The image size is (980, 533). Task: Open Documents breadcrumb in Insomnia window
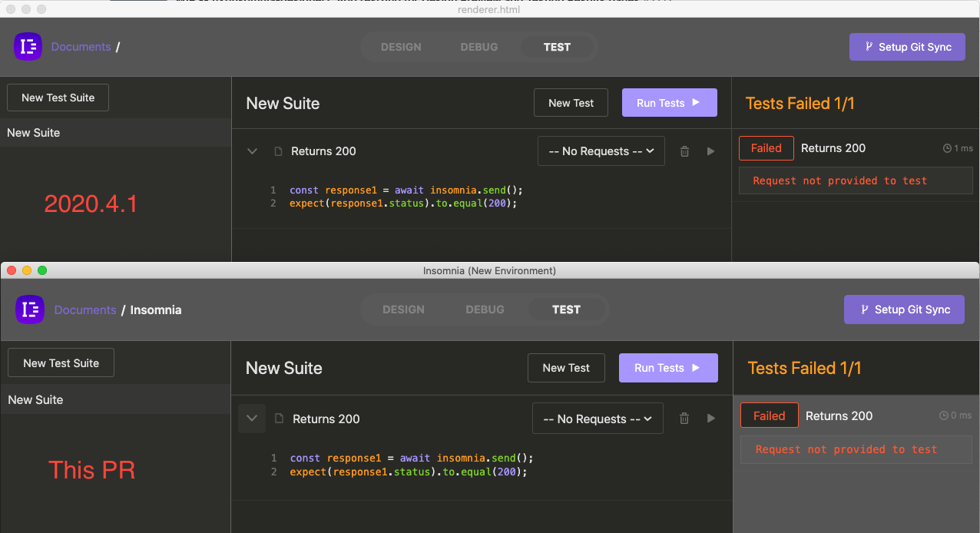(85, 310)
